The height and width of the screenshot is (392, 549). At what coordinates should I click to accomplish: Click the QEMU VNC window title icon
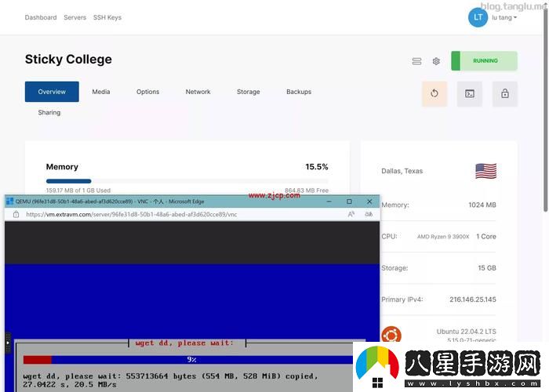[x=9, y=201]
